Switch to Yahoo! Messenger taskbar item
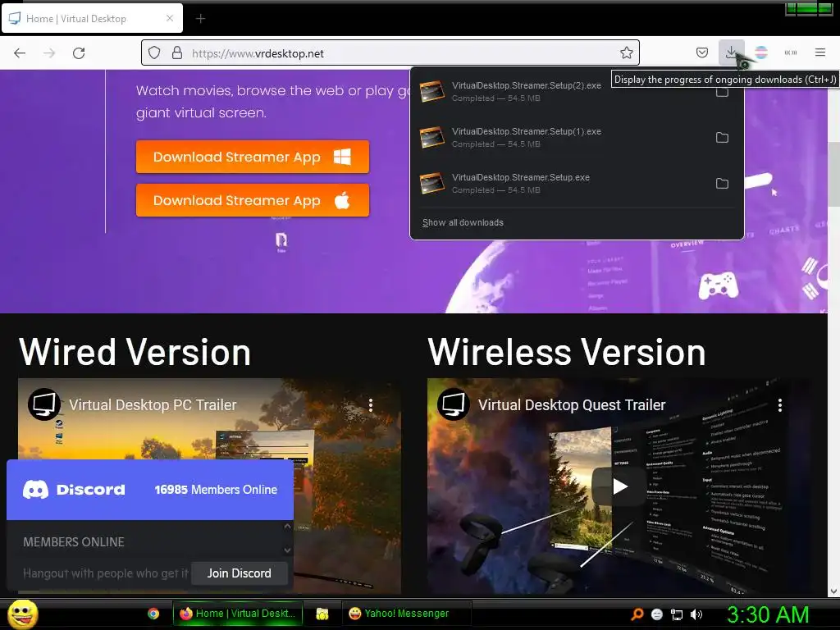Screen dimensions: 840x630 pyautogui.click(x=406, y=614)
